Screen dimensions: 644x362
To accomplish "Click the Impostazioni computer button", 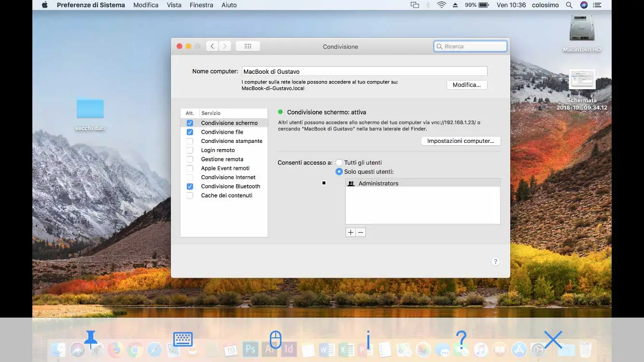I will (x=461, y=141).
